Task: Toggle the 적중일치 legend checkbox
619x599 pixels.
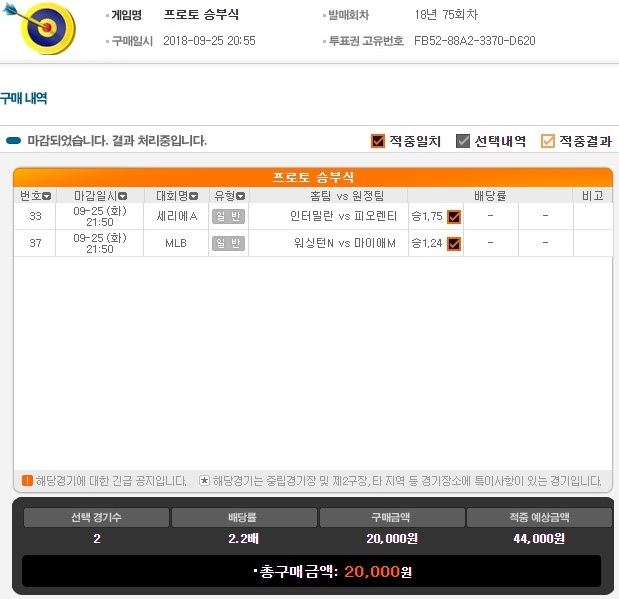Action: pos(378,141)
